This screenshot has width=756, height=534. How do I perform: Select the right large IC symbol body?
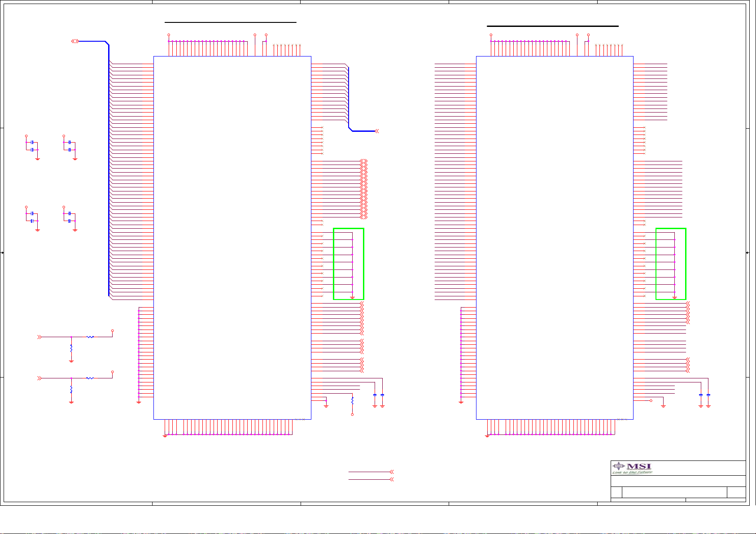(555, 238)
